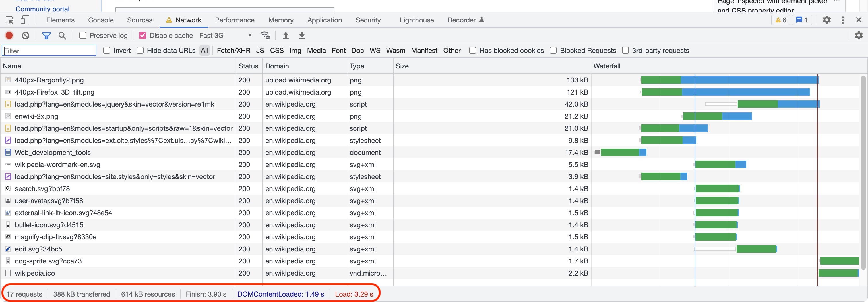Open DevTools settings gear
868x302 pixels.
827,20
